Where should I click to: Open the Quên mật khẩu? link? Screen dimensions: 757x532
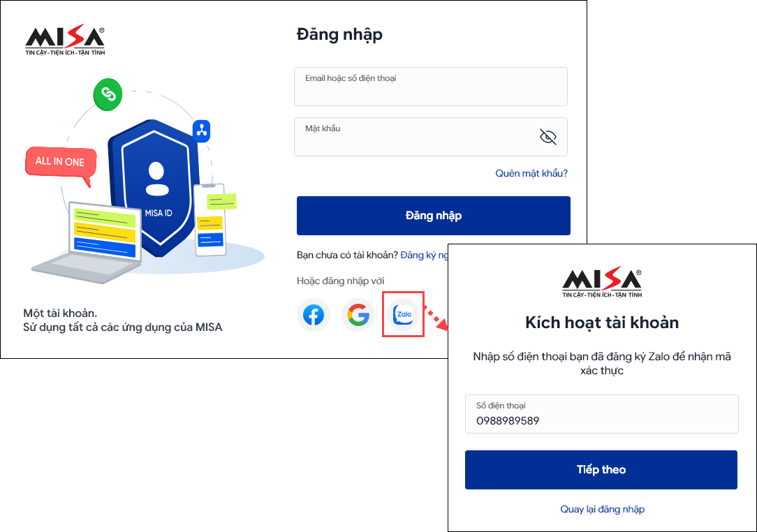(x=531, y=173)
